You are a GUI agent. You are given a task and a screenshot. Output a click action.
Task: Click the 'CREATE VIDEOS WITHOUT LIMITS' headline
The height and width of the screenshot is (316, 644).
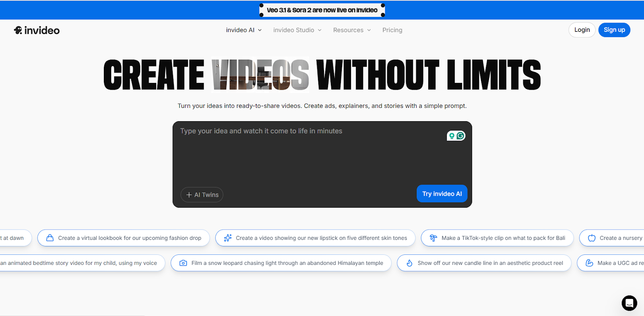(322, 75)
